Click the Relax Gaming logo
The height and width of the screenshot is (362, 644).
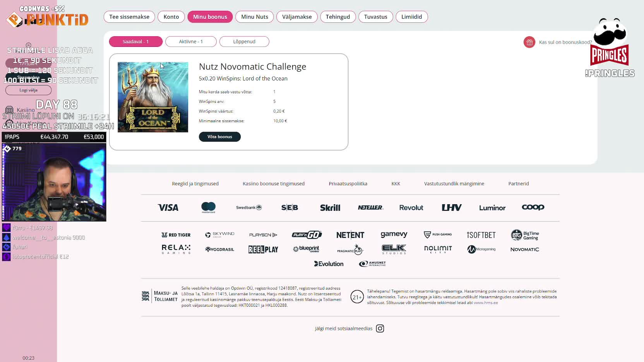176,249
